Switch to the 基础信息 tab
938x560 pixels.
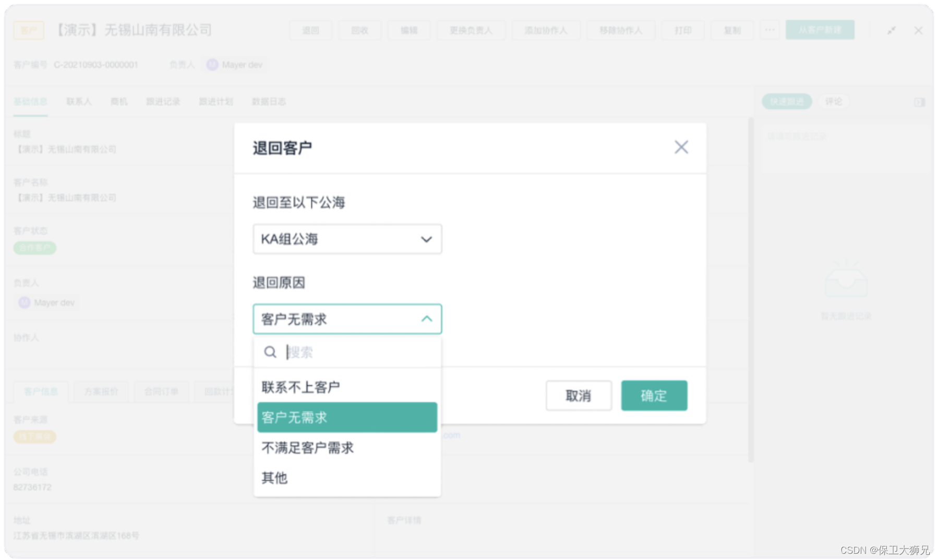tap(30, 102)
